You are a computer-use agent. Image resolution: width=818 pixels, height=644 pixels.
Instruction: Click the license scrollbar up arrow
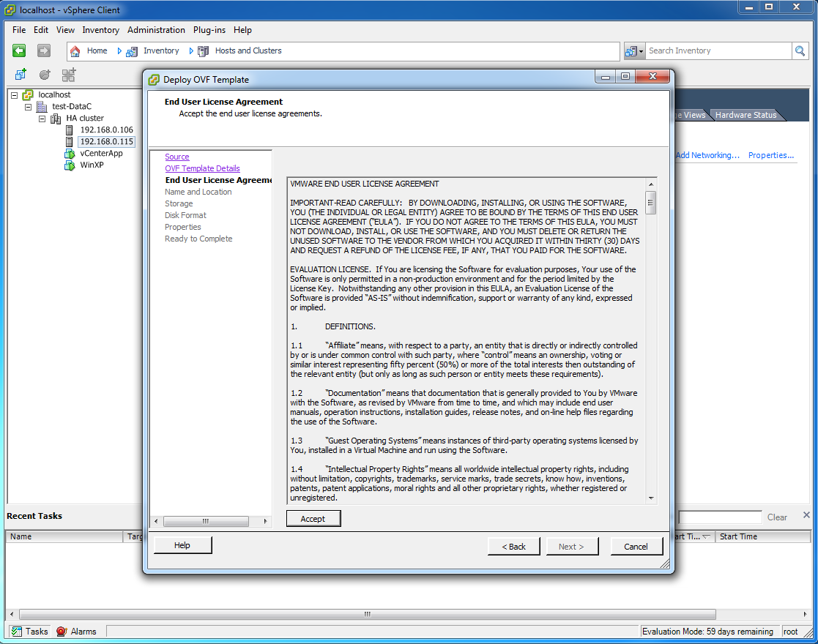(x=651, y=184)
